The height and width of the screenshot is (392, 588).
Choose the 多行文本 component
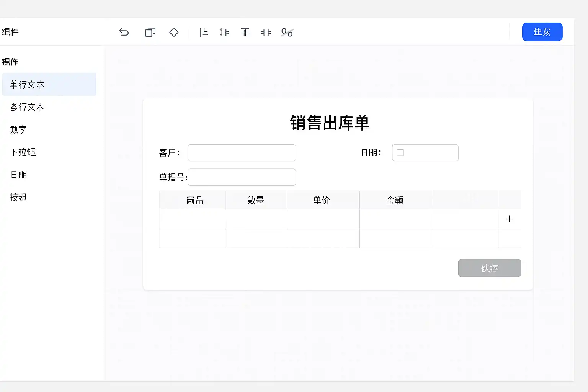pos(27,107)
